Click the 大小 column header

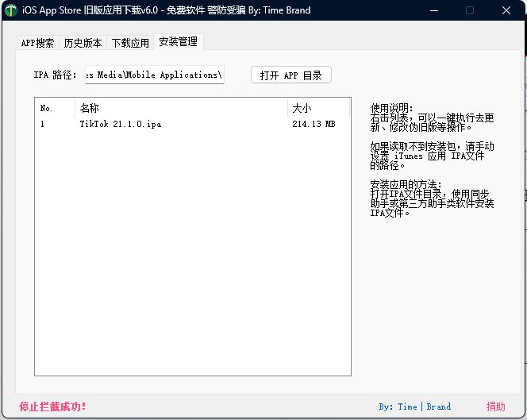point(318,108)
